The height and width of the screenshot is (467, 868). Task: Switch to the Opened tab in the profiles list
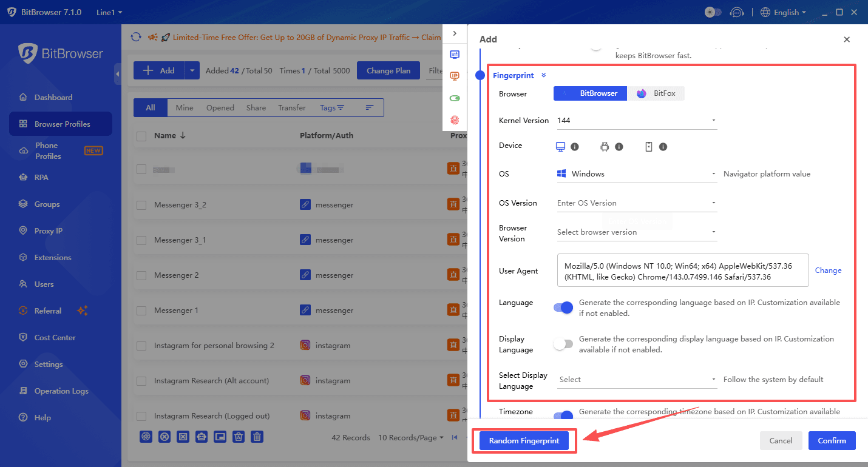pyautogui.click(x=220, y=107)
